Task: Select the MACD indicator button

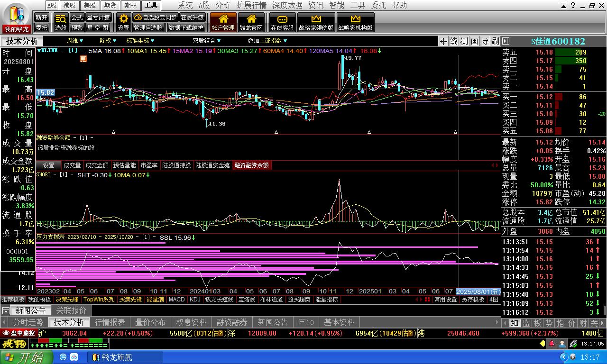Action: [x=176, y=300]
